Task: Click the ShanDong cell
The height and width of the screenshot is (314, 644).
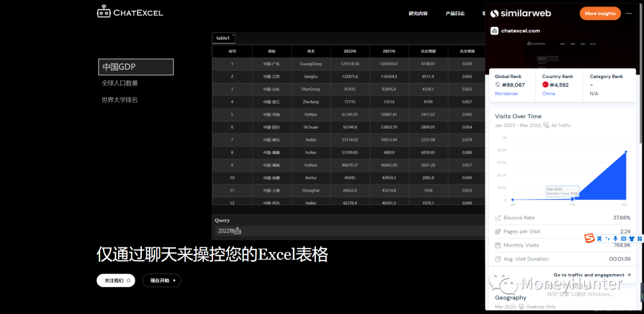Action: (x=311, y=89)
